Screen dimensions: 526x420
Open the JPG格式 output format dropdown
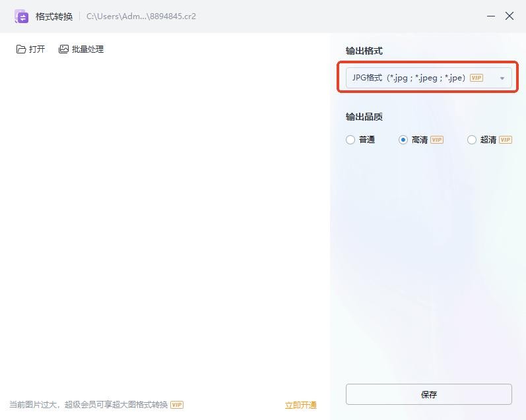[422, 78]
